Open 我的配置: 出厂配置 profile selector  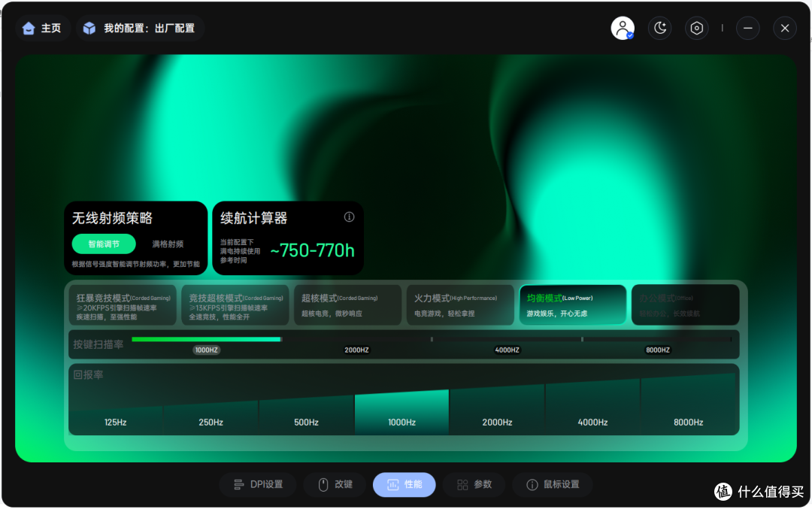[x=140, y=28]
